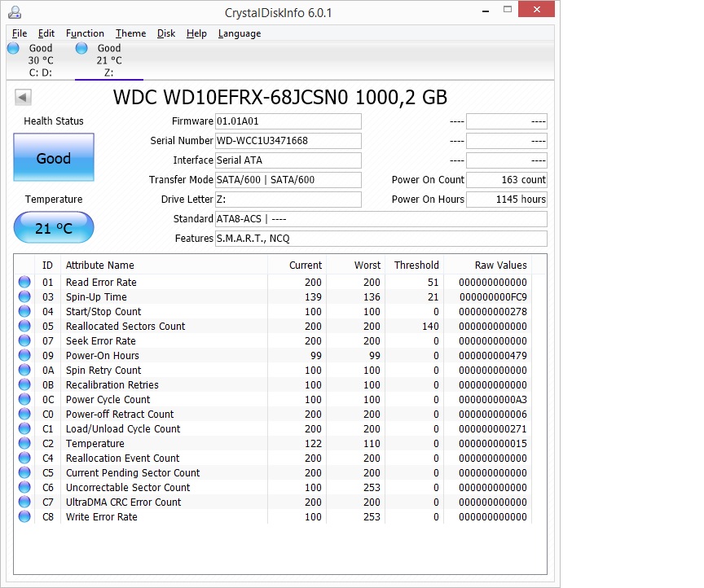The width and height of the screenshot is (704, 588).
Task: Click the threshold value 140
Action: tap(430, 326)
